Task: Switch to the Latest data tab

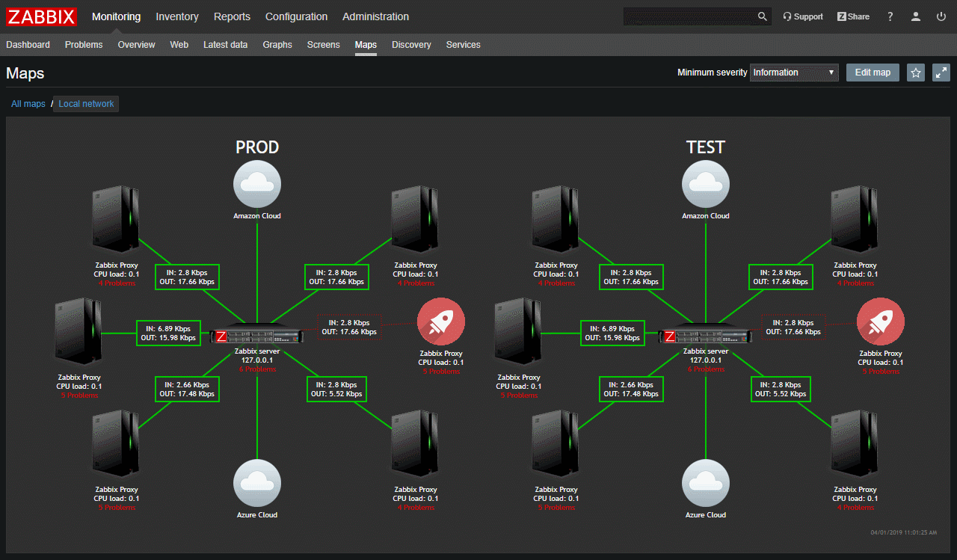Action: (x=225, y=45)
